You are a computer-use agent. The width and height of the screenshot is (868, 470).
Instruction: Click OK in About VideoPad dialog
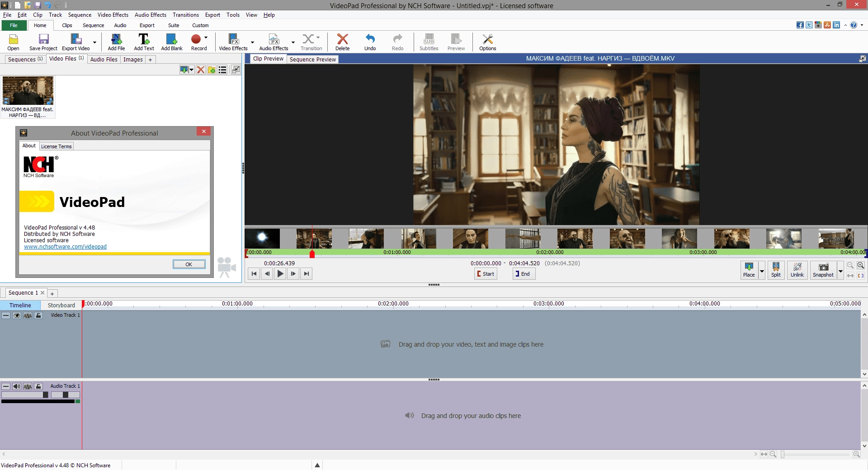tap(189, 264)
